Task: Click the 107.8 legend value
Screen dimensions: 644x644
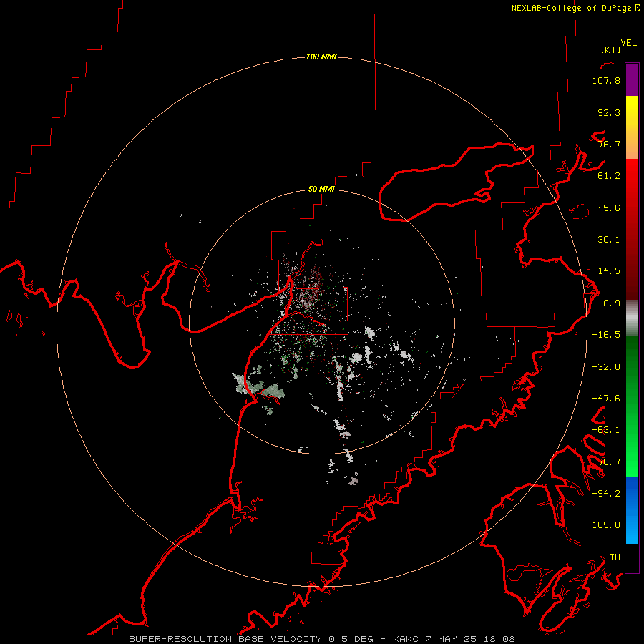Action: [606, 80]
